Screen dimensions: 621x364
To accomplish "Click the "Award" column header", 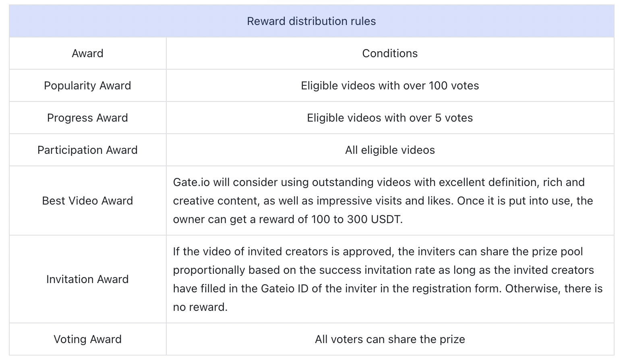I will [x=87, y=54].
